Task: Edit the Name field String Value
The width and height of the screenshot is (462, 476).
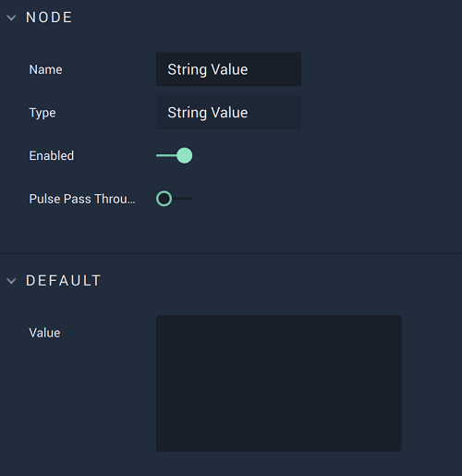Action: click(228, 69)
